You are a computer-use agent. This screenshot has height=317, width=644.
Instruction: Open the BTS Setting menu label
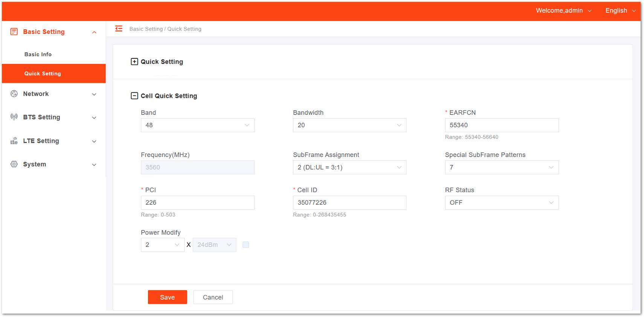pyautogui.click(x=41, y=117)
